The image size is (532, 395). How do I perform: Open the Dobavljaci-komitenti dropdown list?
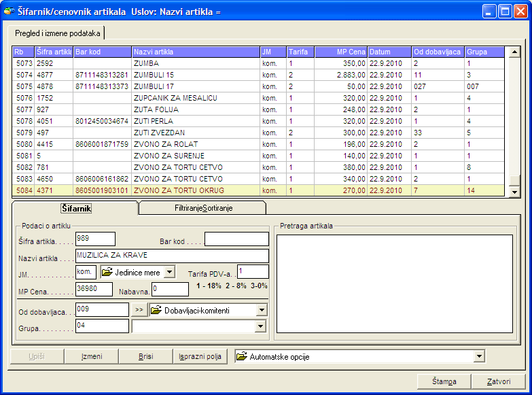pyautogui.click(x=262, y=310)
